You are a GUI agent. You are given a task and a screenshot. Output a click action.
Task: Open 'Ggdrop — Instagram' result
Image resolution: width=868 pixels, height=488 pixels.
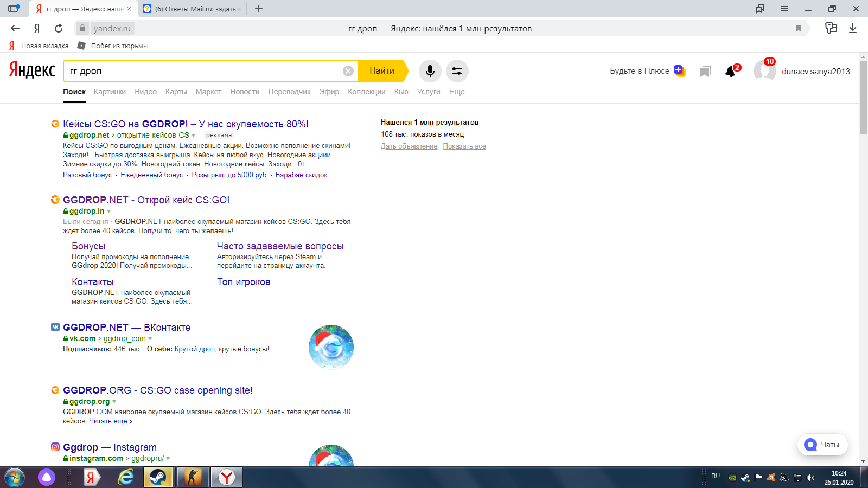click(x=110, y=447)
